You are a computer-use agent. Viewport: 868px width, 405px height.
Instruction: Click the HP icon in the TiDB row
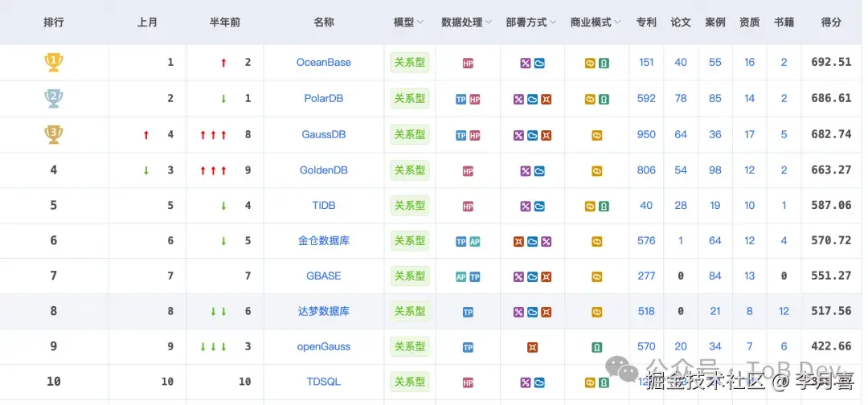click(468, 207)
